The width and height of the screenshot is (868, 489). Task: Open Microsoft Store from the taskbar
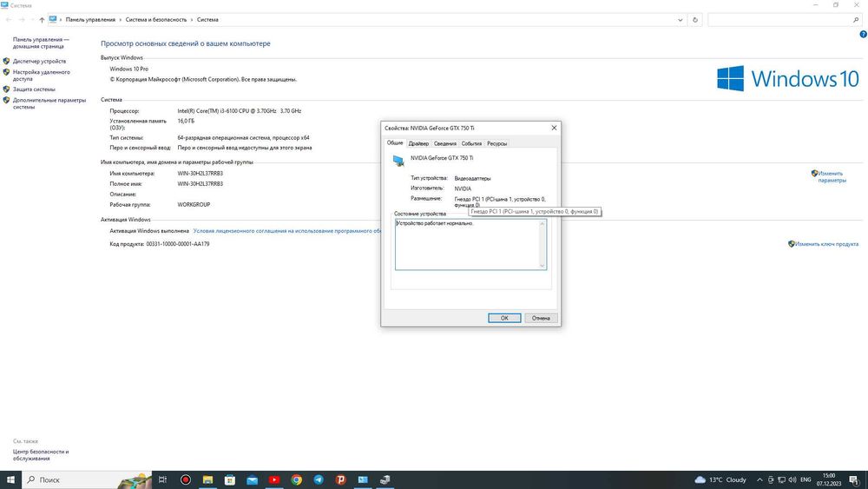point(230,479)
